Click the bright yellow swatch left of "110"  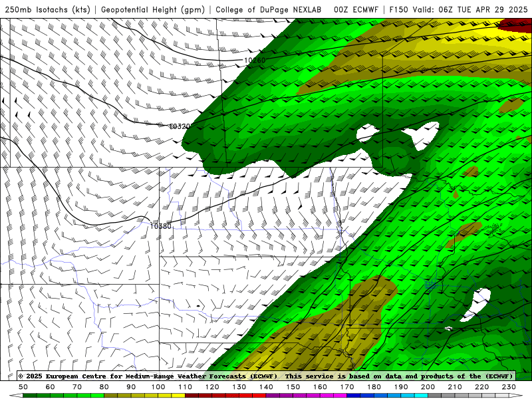pyautogui.click(x=178, y=396)
